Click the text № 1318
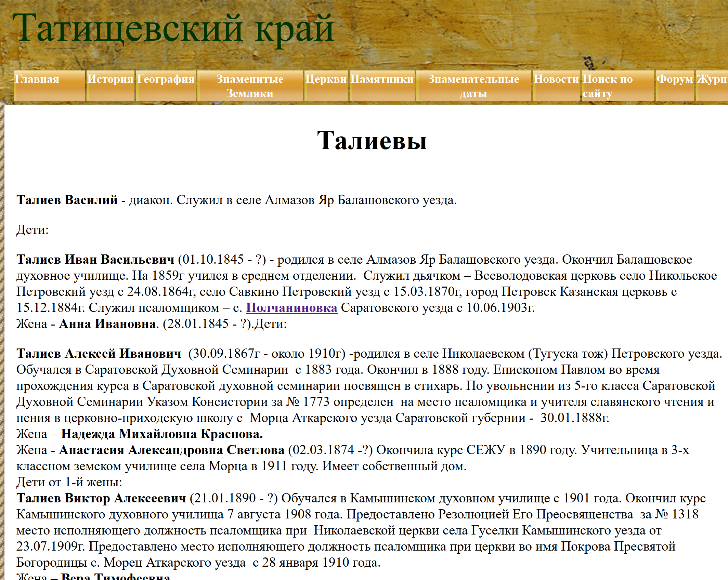Image resolution: width=728 pixels, height=580 pixels. (x=677, y=514)
